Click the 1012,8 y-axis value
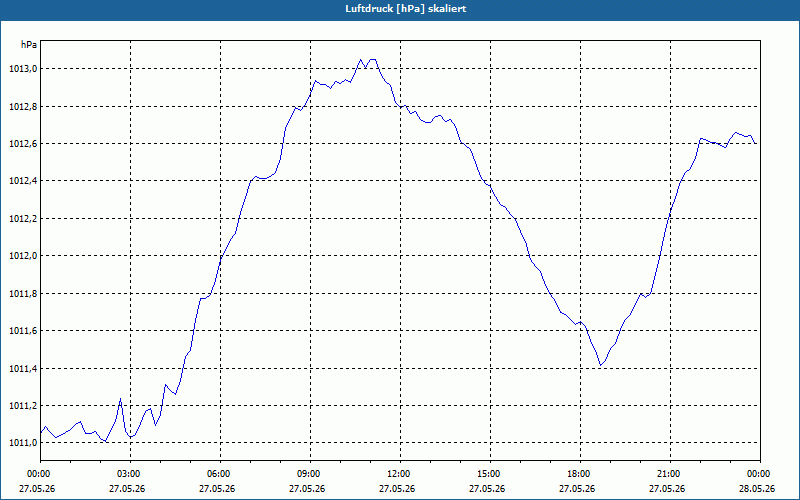 click(23, 107)
